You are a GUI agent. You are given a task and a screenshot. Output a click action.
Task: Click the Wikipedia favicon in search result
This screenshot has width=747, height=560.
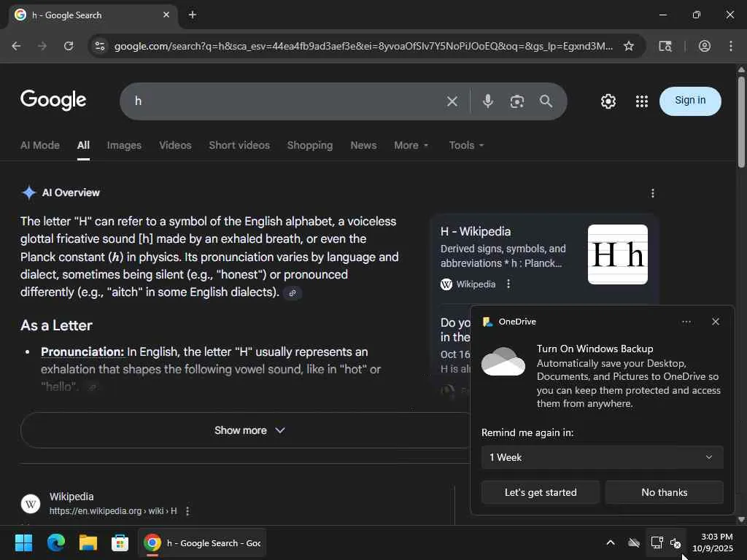pos(31,504)
